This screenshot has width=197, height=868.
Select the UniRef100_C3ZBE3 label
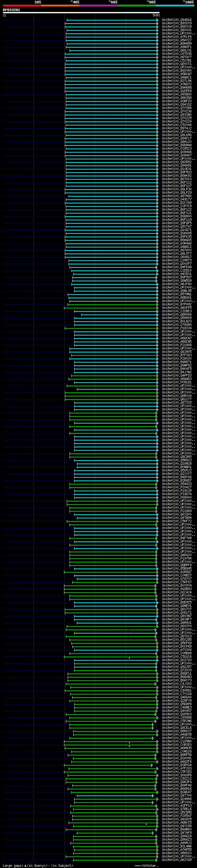click(x=177, y=311)
